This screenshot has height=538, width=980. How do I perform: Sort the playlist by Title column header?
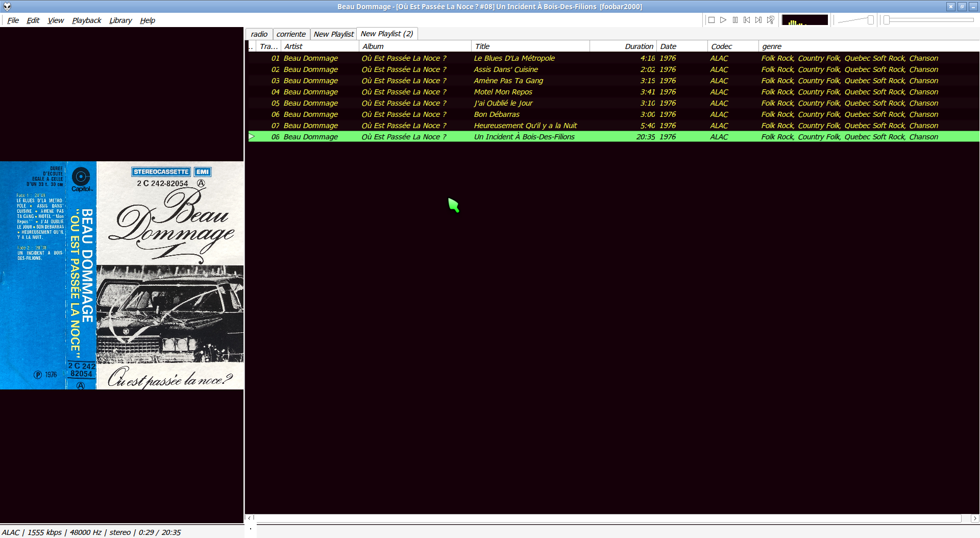point(530,46)
